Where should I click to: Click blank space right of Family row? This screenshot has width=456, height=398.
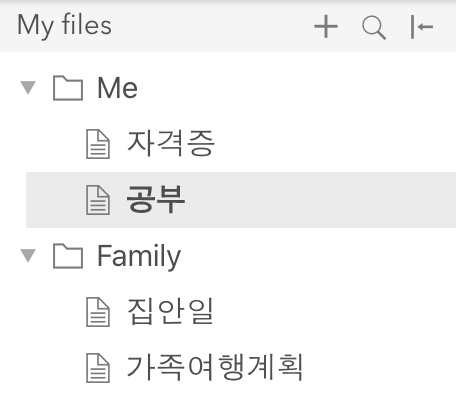[x=317, y=256]
